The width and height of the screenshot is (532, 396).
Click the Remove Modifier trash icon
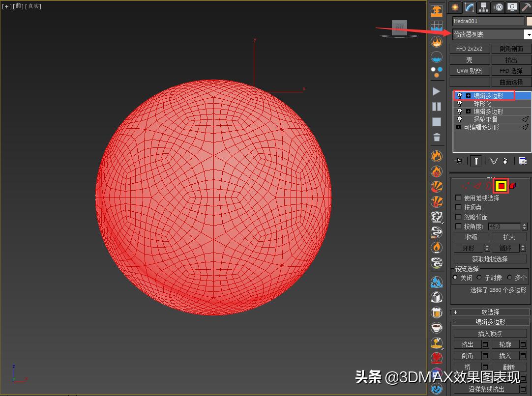(505, 161)
